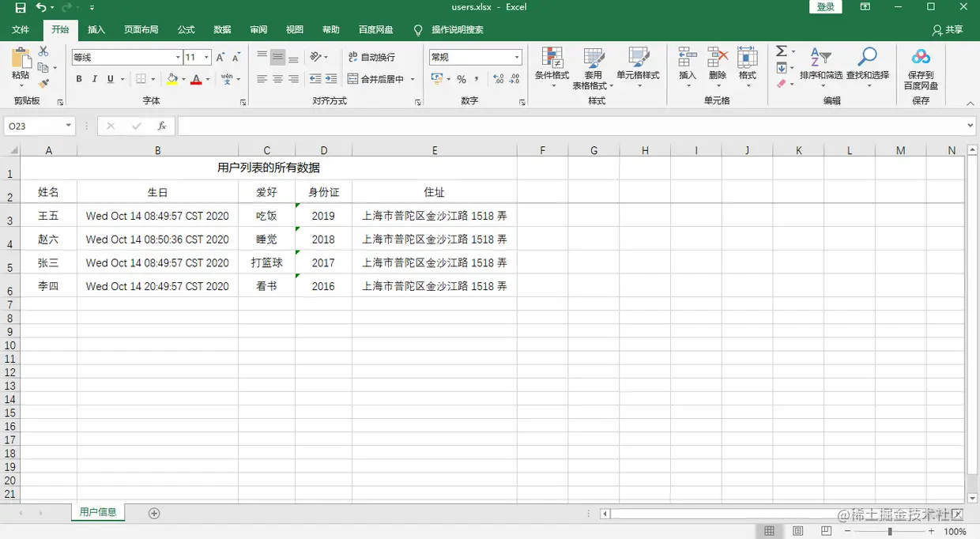The height and width of the screenshot is (539, 980).
Task: Select the Italic formatting icon
Action: 95,79
